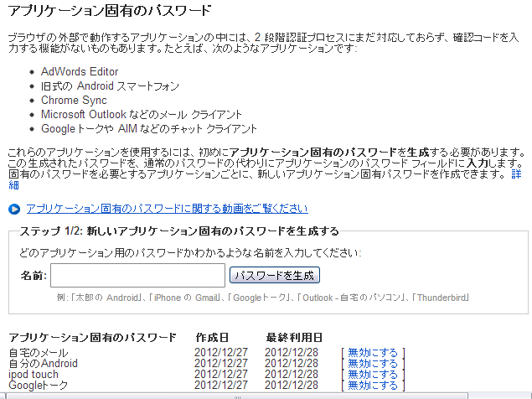This screenshot has width=532, height=399.
Task: Click the Microsoft Outlook list item text
Action: click(x=142, y=115)
